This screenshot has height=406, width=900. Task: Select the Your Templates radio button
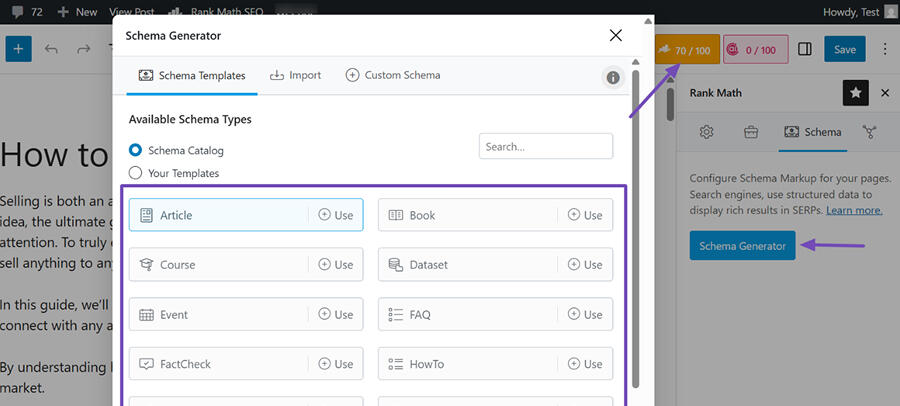[136, 173]
